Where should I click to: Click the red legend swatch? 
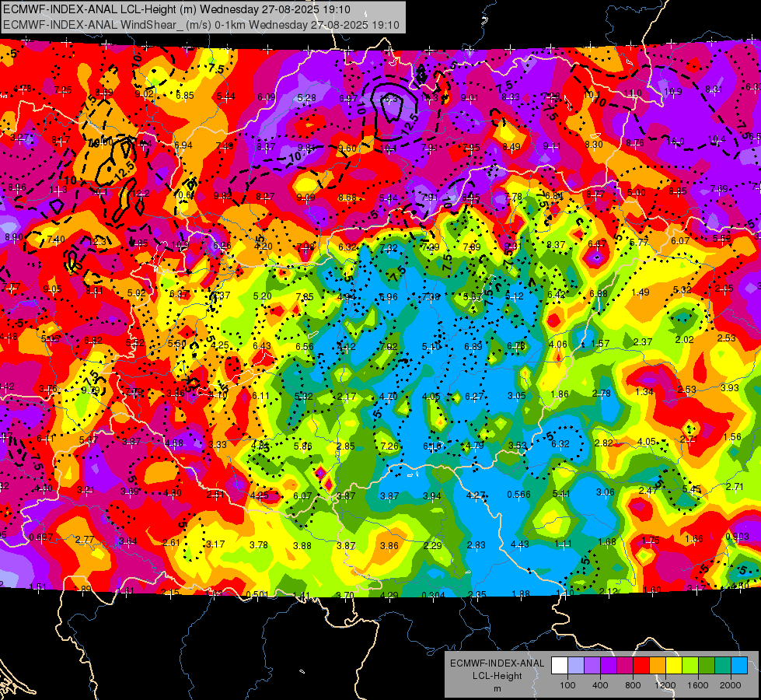pos(641,666)
